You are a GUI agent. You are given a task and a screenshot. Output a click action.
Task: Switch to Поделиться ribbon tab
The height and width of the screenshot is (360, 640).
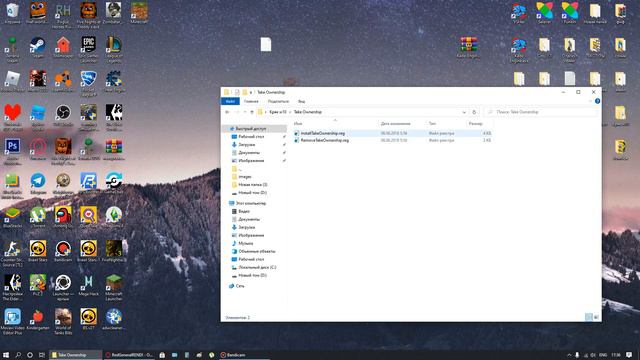[x=278, y=101]
